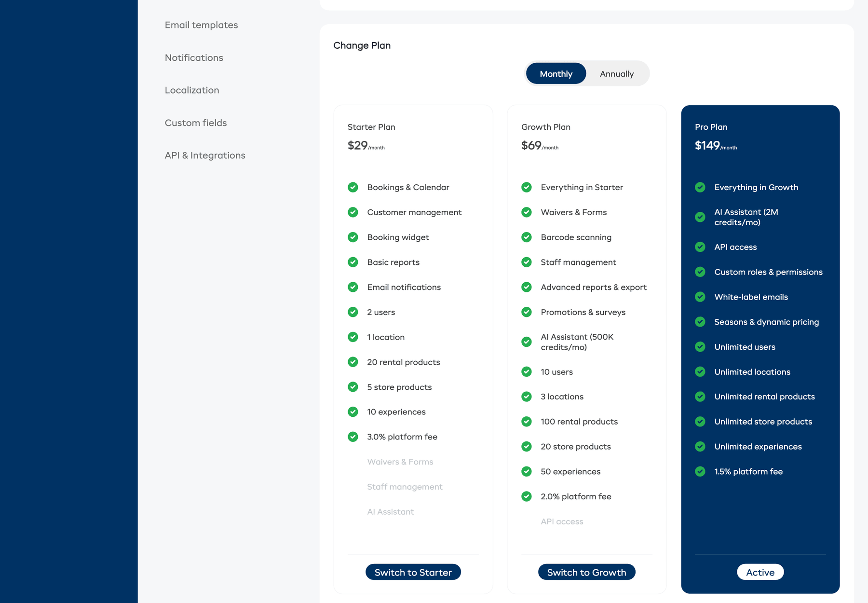Click the checkmark beside 50 experiences

coord(527,471)
